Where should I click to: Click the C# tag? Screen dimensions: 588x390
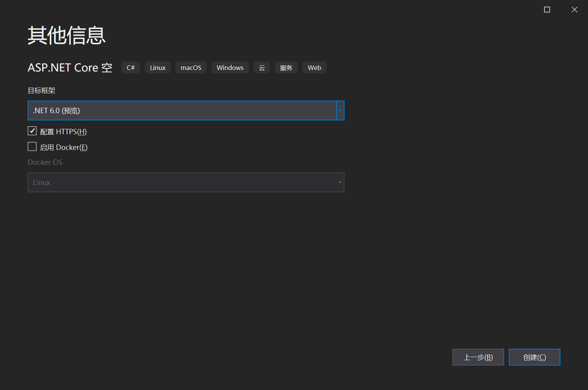click(x=131, y=68)
